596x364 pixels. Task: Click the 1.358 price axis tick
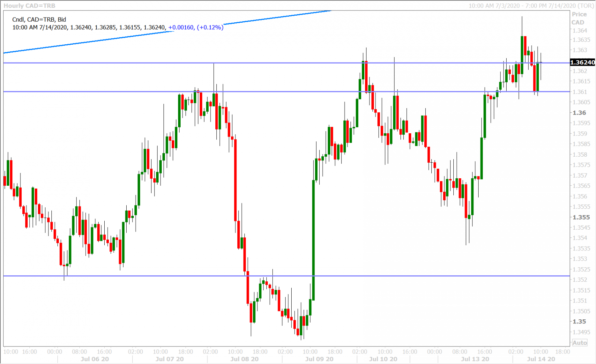[x=580, y=154]
